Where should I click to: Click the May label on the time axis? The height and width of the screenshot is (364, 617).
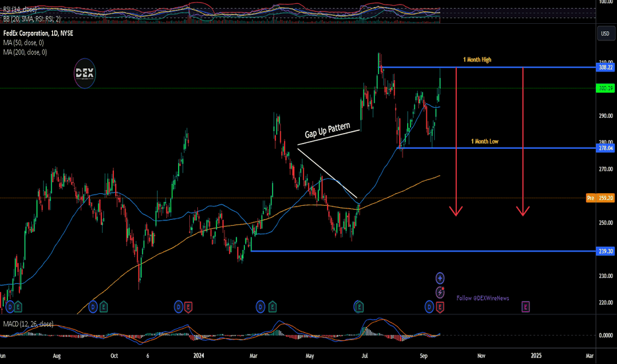click(x=310, y=356)
